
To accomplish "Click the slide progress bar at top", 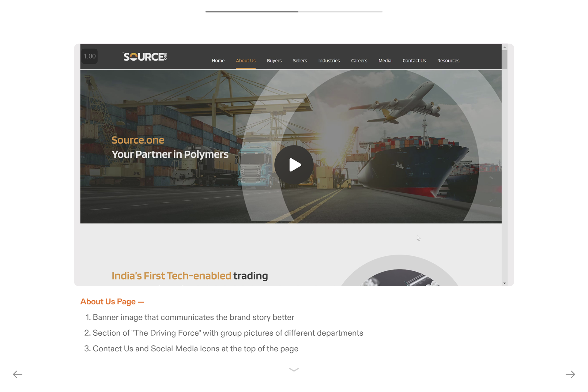I will click(x=294, y=12).
